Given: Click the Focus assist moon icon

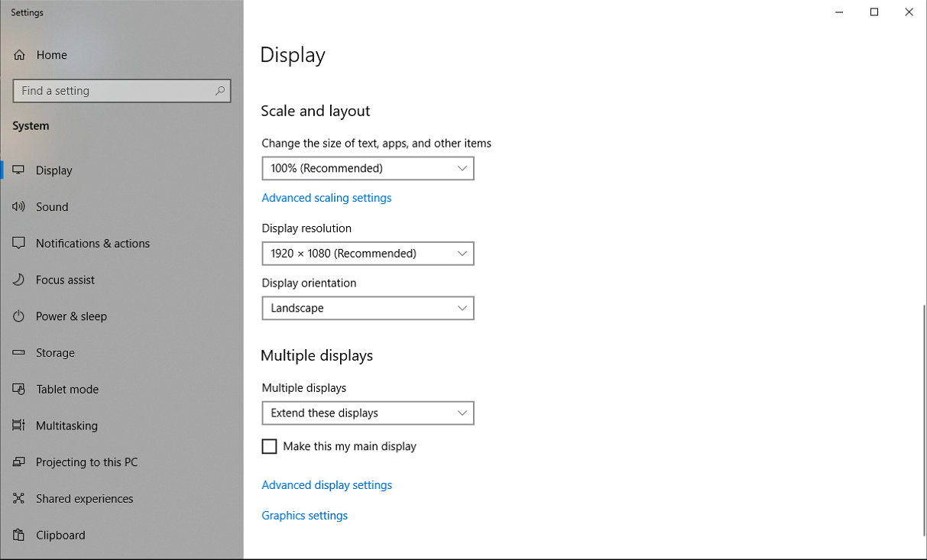Looking at the screenshot, I should (x=19, y=280).
